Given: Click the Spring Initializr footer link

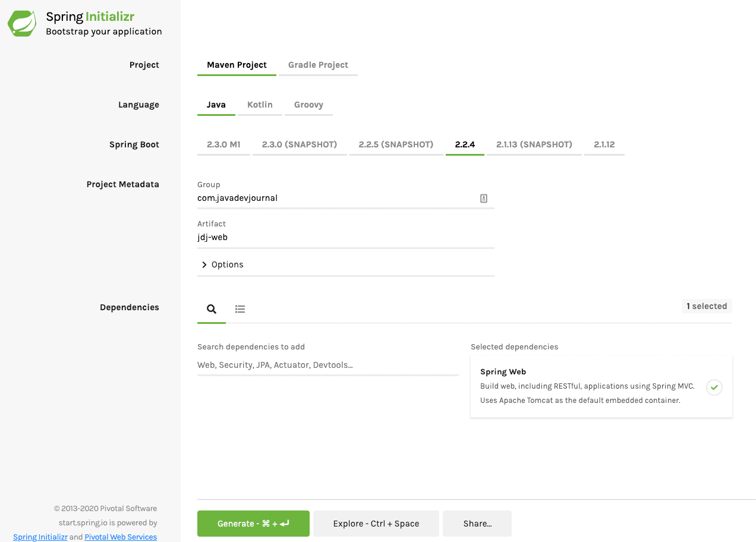Looking at the screenshot, I should tap(40, 537).
